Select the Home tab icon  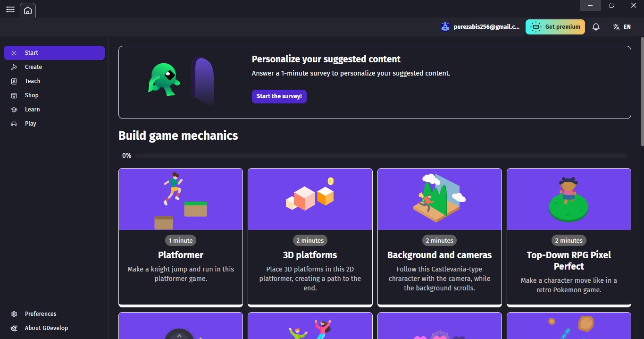pos(28,10)
